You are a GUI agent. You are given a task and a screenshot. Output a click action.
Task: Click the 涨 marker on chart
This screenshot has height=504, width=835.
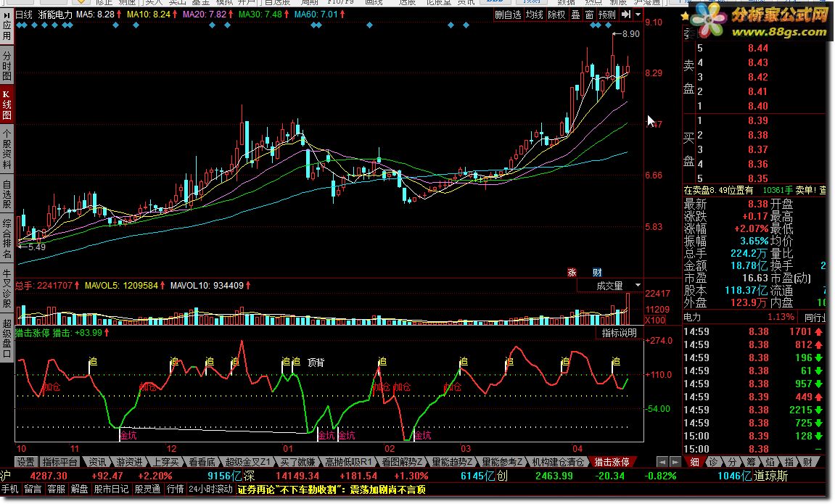pos(572,273)
